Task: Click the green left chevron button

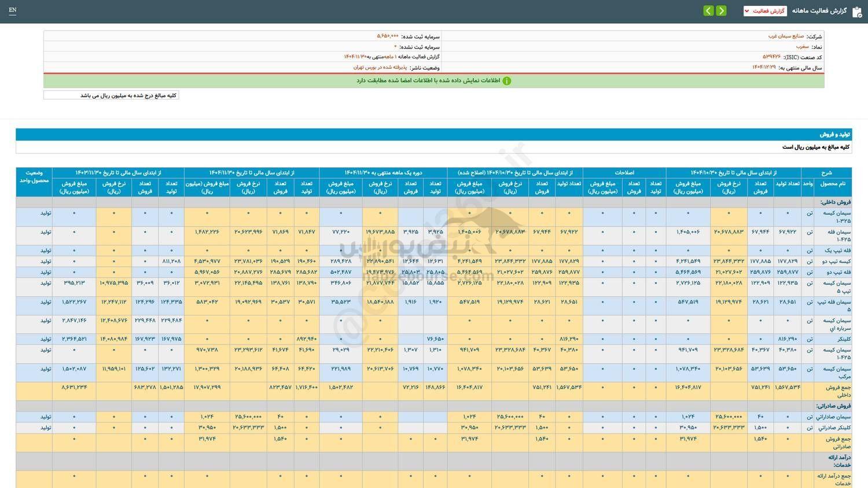Action: tap(708, 11)
